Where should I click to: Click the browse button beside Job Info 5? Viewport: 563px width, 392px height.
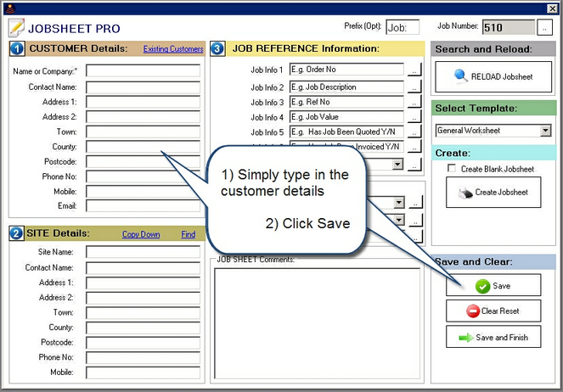point(414,132)
